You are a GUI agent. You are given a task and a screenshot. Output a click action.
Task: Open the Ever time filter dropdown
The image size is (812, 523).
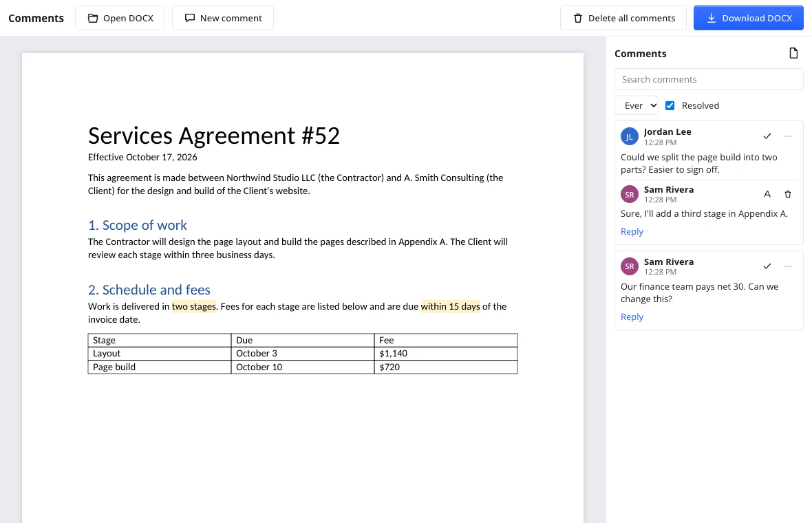pyautogui.click(x=636, y=106)
